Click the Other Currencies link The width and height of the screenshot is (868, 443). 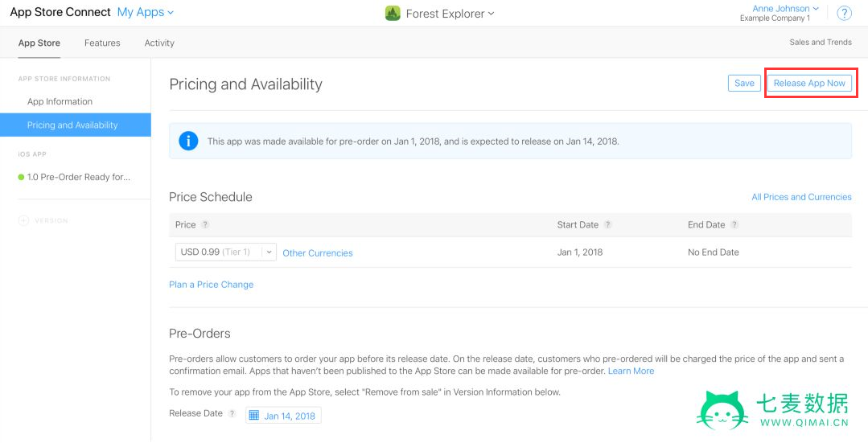coord(318,252)
